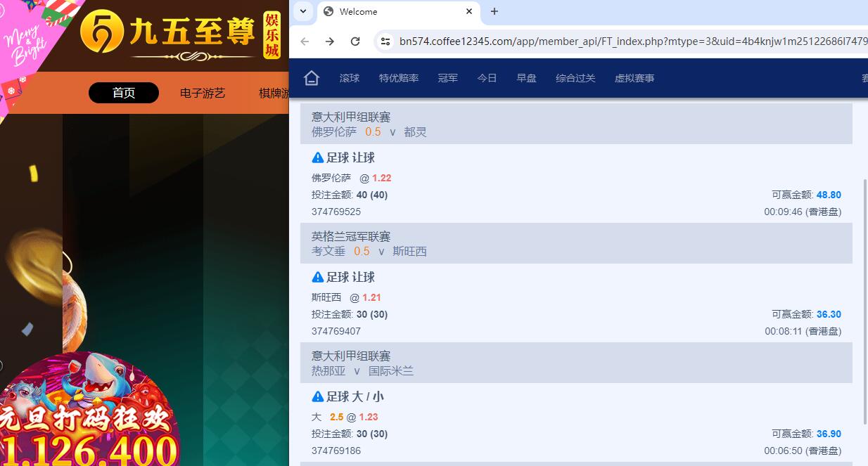Open the 冠军 menu item
Screen dimensions: 868x466
pos(448,78)
